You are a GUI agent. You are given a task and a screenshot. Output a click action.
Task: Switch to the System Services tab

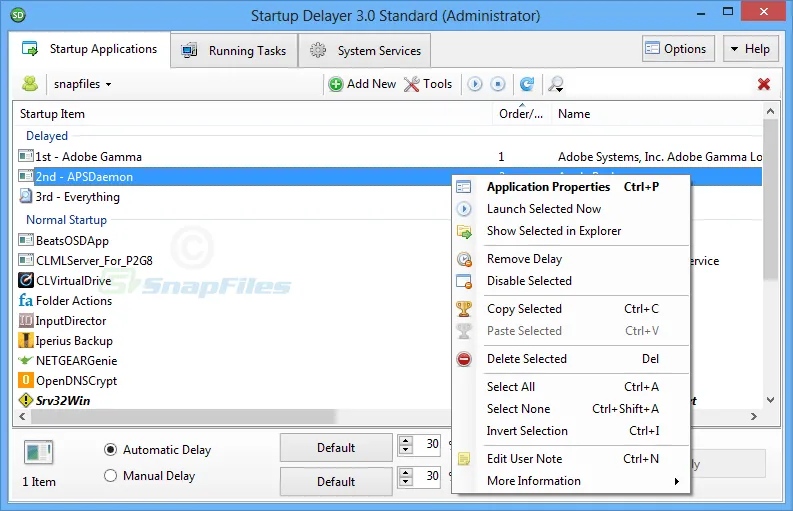366,50
